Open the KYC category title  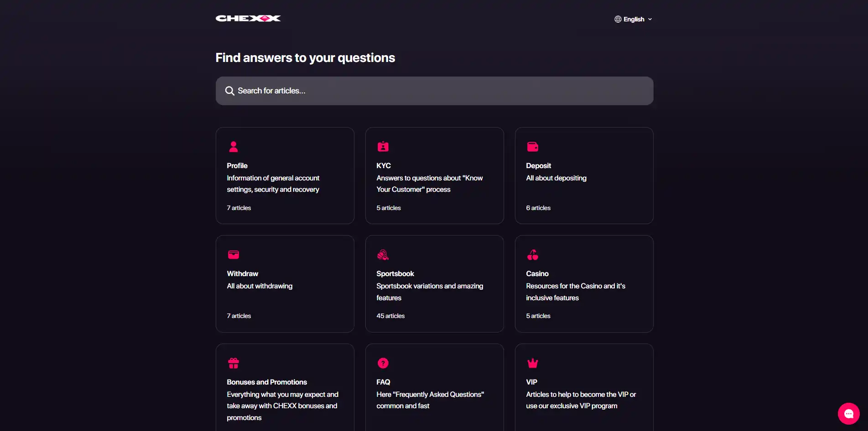pyautogui.click(x=384, y=166)
